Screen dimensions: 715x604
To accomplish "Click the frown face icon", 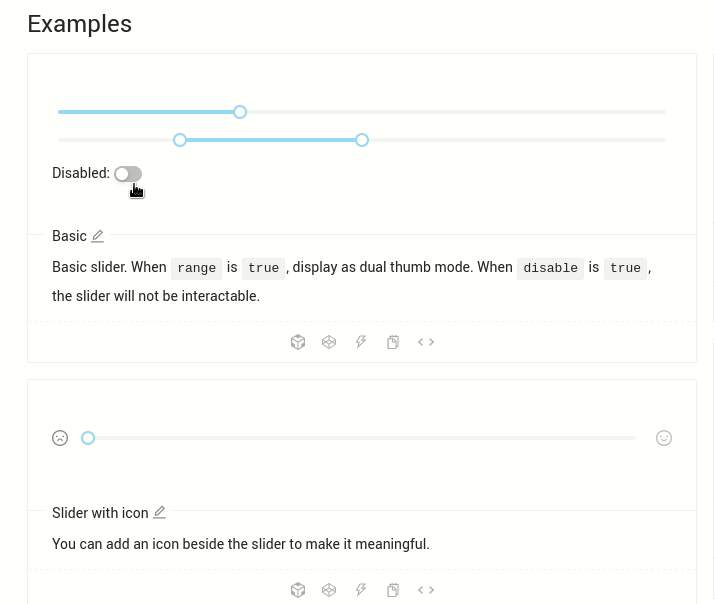I will (60, 438).
